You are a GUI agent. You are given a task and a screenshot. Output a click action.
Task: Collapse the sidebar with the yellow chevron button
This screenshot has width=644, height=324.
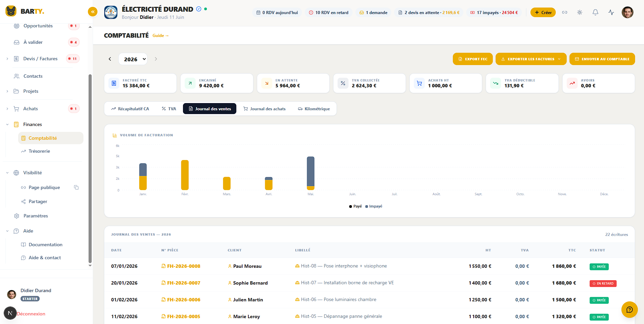[x=92, y=12]
